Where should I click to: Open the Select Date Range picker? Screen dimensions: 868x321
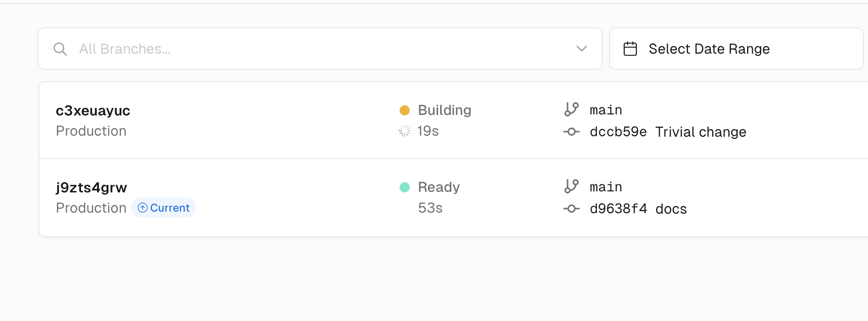click(x=736, y=49)
